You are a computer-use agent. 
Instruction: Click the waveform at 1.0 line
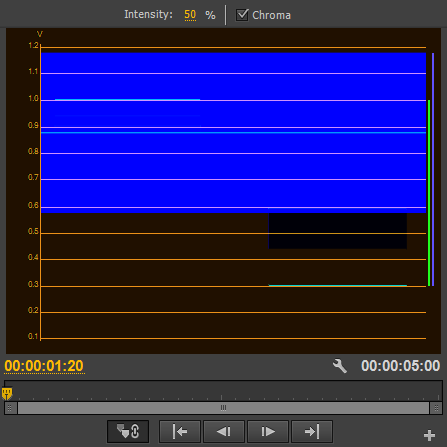[233, 100]
